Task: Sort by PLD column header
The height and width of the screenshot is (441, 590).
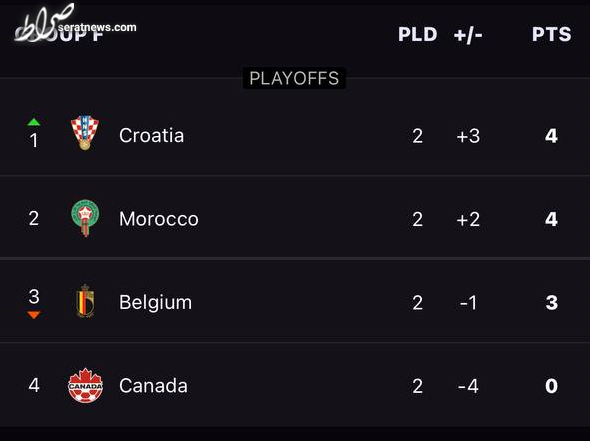Action: pyautogui.click(x=418, y=34)
